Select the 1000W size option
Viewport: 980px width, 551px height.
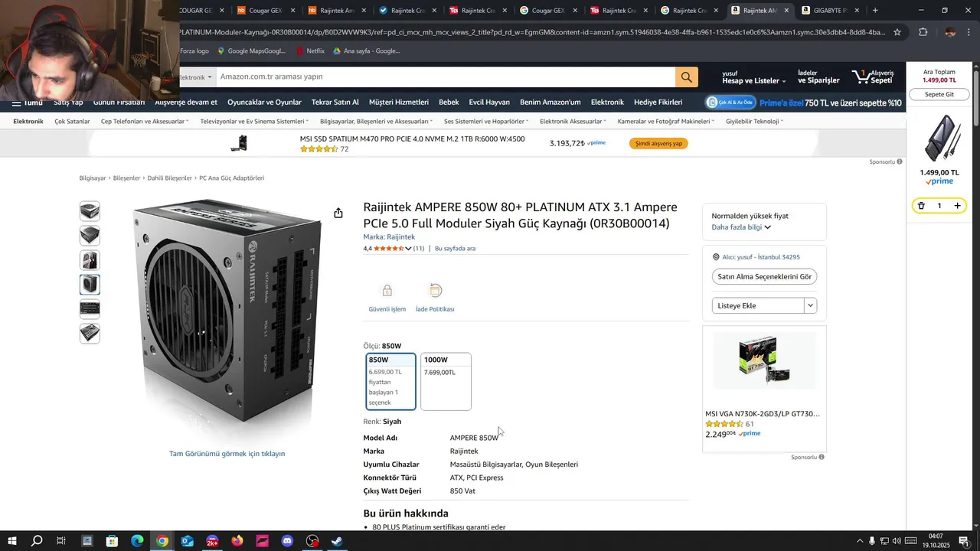[446, 381]
